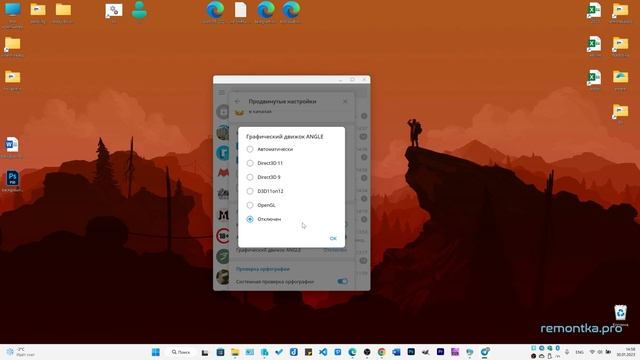Screen dimensions: 640x360
Task: Open Google Chrome from the taskbar
Action: [x=382, y=352]
